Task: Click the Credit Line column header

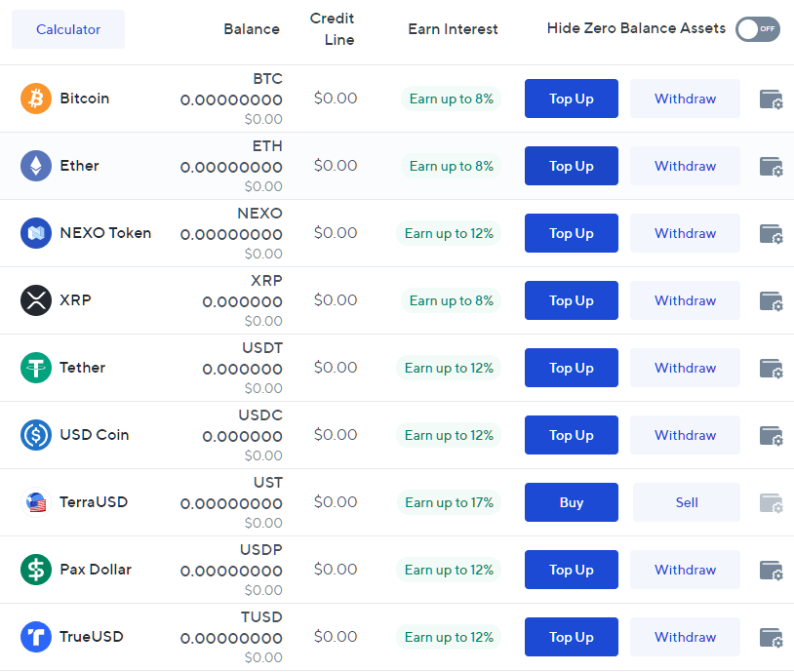Action: coord(333,29)
